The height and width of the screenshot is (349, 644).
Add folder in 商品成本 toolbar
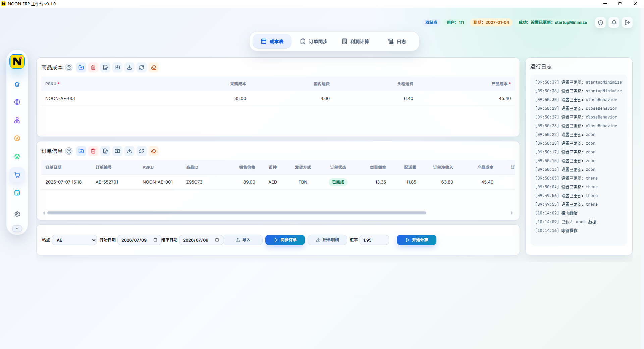81,67
